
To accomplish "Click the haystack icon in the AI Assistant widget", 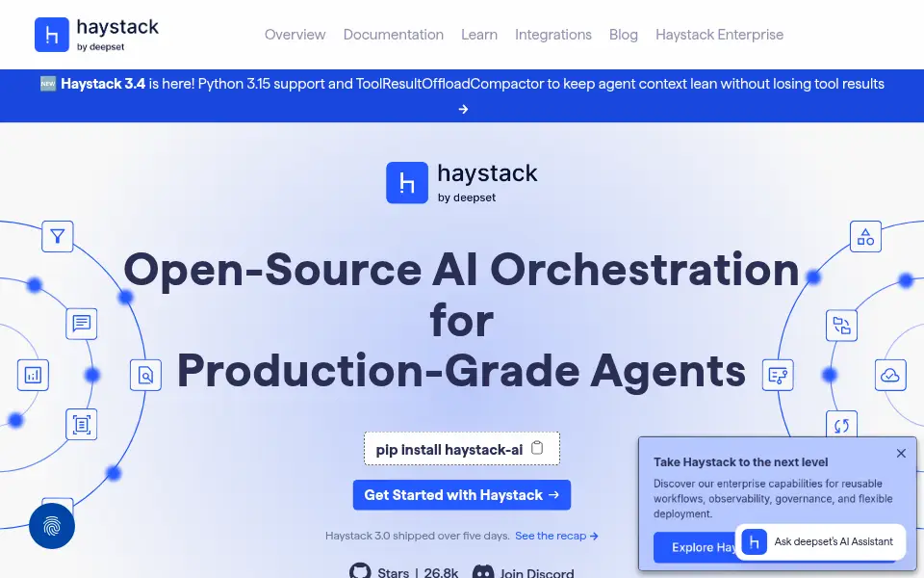I will tap(755, 541).
